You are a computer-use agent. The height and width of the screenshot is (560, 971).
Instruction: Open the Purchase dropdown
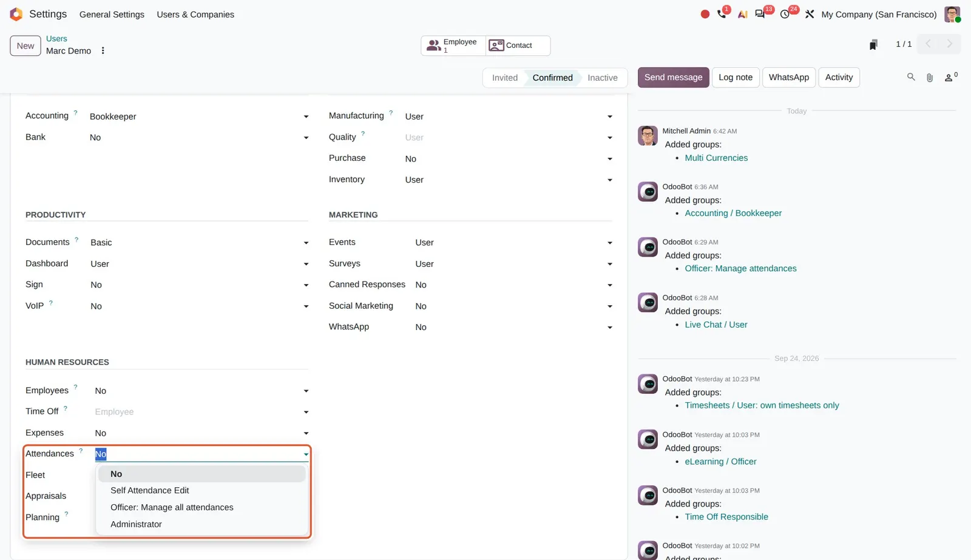point(509,159)
